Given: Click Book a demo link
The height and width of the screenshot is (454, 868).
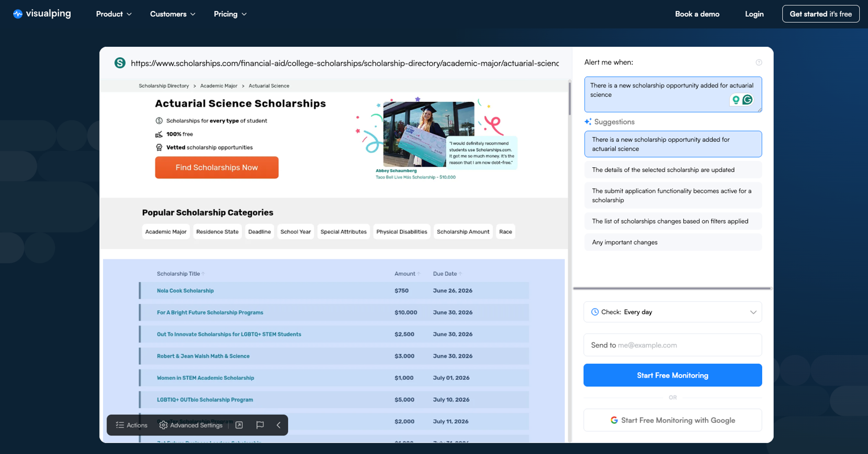Looking at the screenshot, I should coord(697,14).
